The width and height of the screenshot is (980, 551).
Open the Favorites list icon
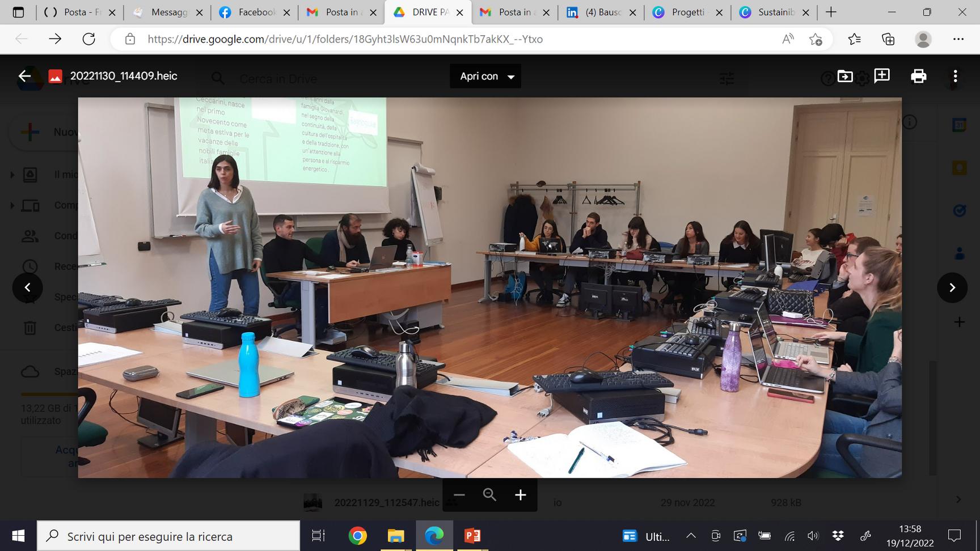tap(854, 39)
